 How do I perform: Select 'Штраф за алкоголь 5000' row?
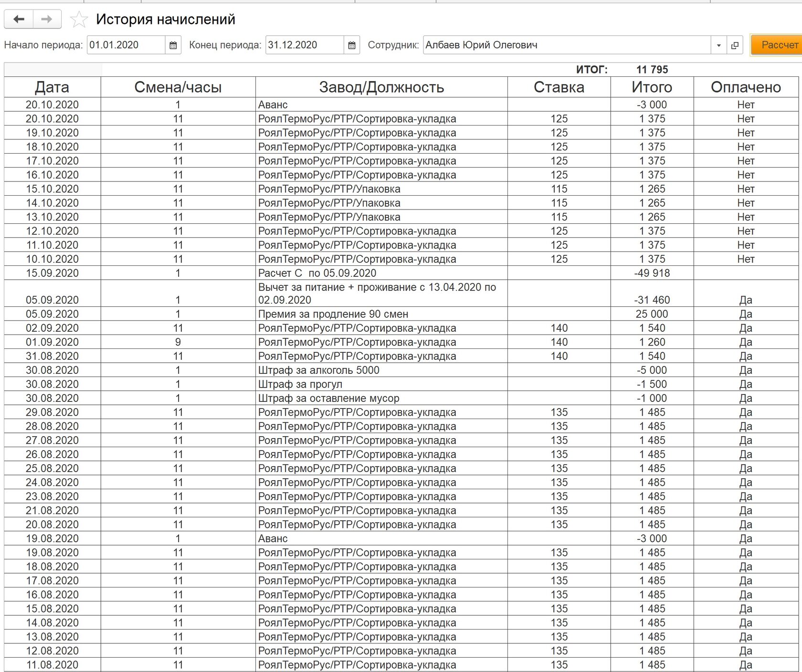point(401,370)
